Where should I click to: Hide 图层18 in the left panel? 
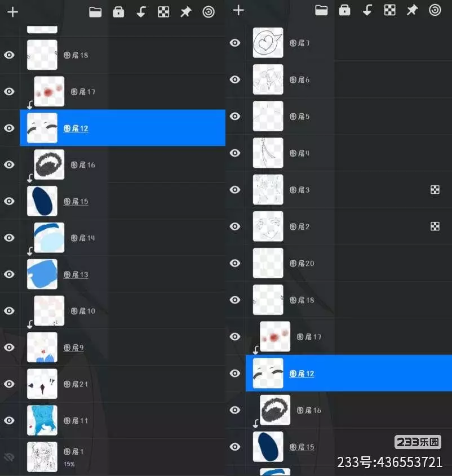tap(10, 55)
